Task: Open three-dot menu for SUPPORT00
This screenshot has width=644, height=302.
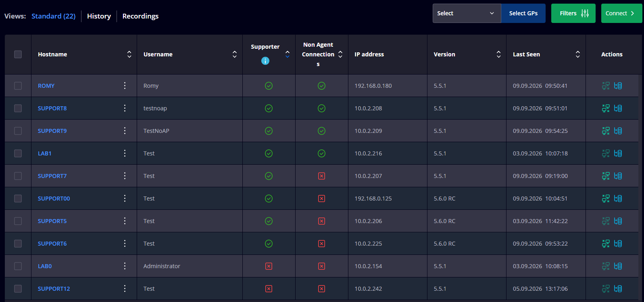Action: point(125,198)
